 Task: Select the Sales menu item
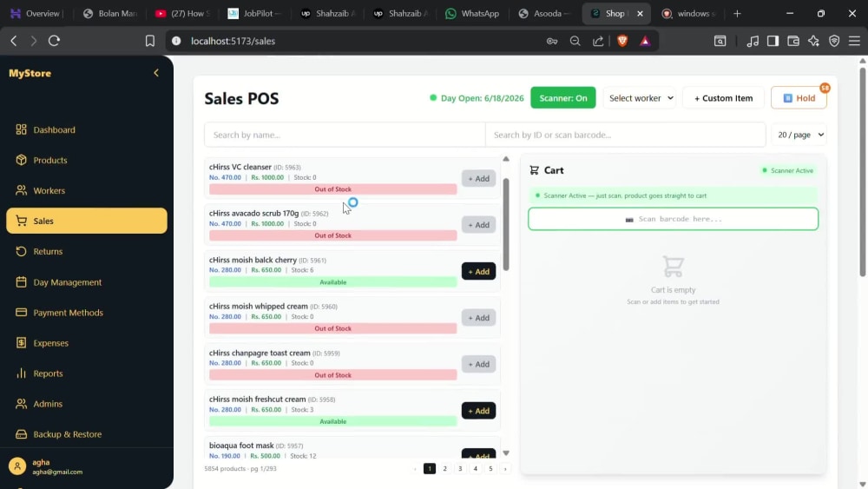[x=86, y=221]
